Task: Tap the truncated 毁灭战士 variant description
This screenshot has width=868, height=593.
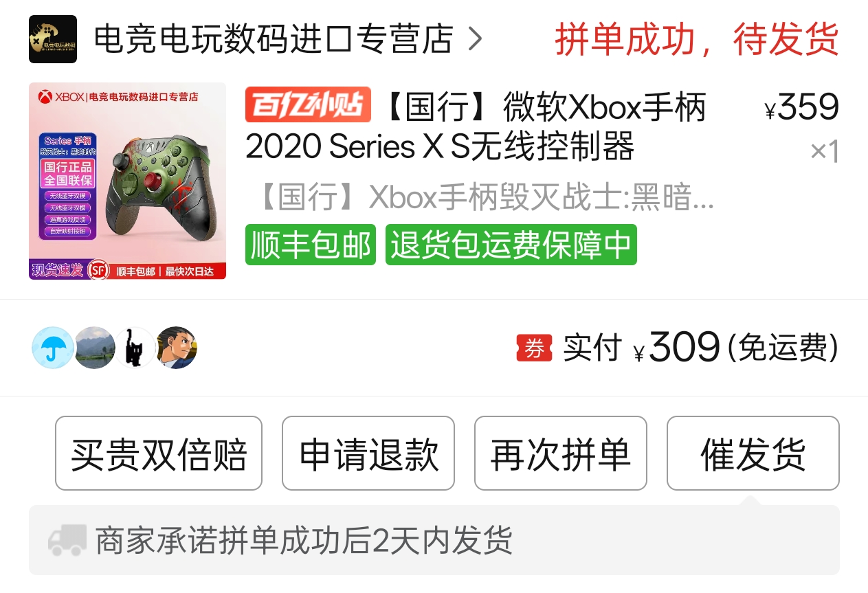Action: 487,199
